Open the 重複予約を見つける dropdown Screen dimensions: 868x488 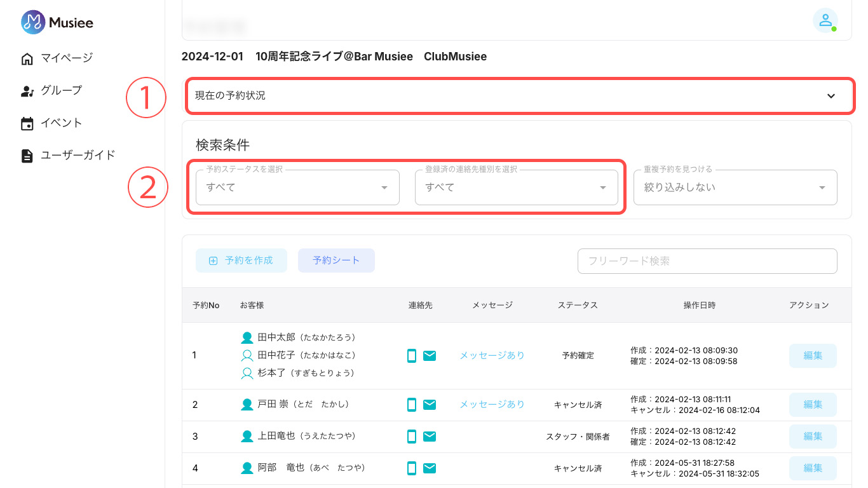point(735,187)
